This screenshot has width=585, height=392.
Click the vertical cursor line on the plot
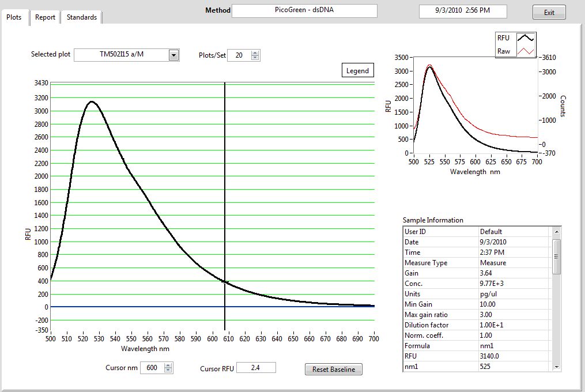click(x=225, y=173)
